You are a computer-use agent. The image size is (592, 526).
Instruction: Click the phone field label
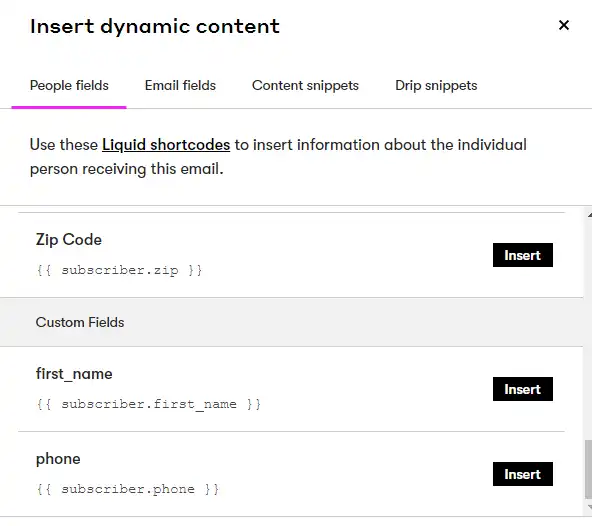(x=58, y=459)
